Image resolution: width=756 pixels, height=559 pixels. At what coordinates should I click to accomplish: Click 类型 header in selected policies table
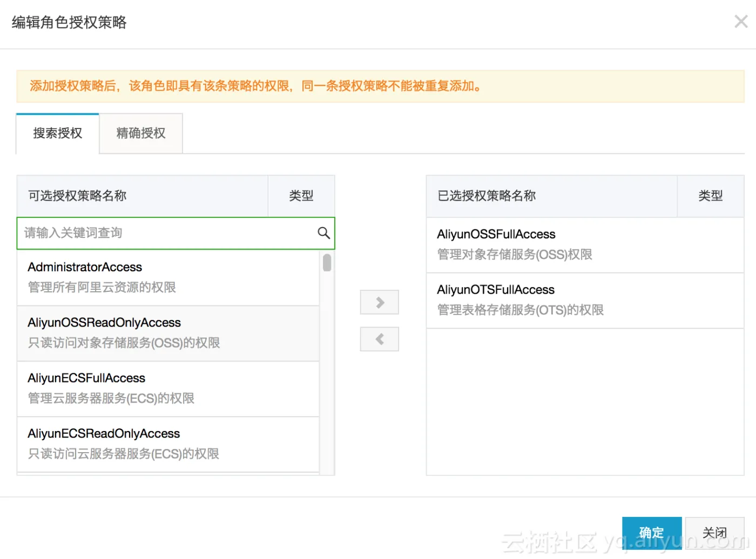click(x=711, y=196)
